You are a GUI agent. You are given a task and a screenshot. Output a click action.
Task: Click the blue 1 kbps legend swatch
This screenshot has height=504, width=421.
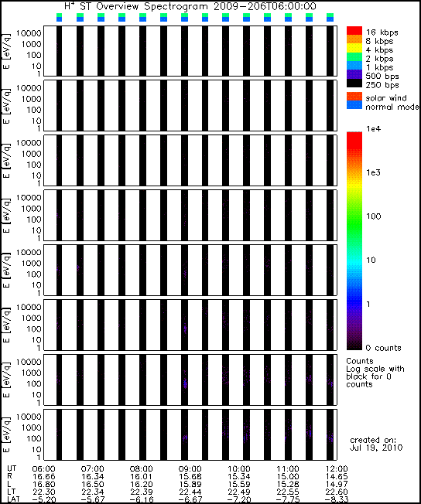(x=354, y=66)
